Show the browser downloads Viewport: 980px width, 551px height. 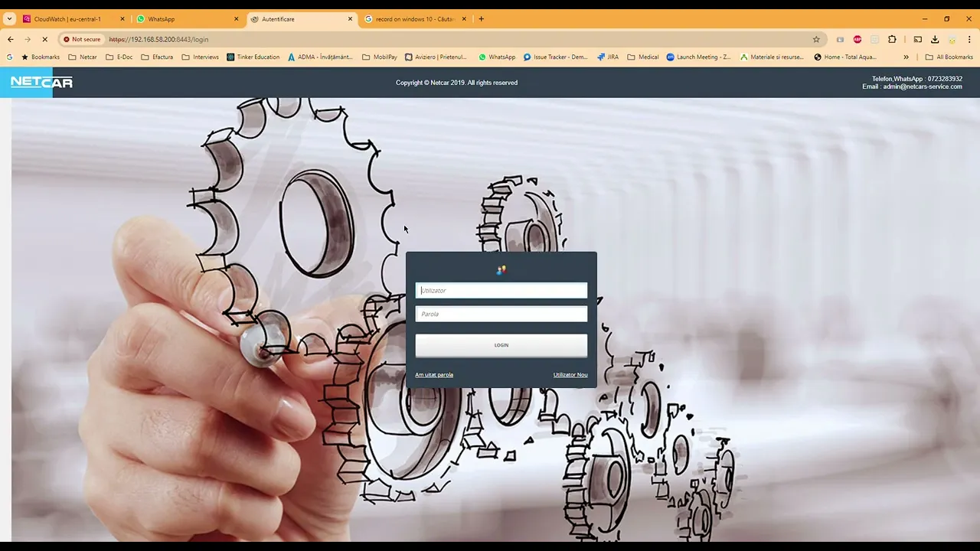(935, 39)
